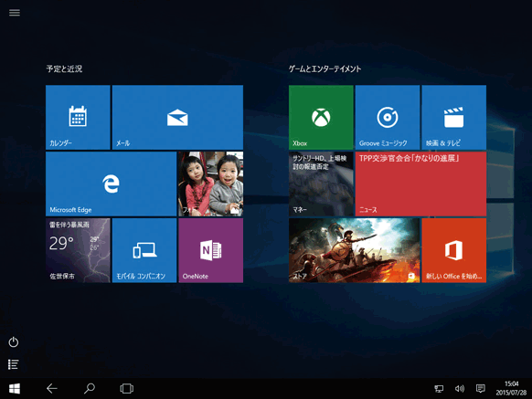Open the green Xbox tile
The width and height of the screenshot is (532, 399).
(321, 117)
